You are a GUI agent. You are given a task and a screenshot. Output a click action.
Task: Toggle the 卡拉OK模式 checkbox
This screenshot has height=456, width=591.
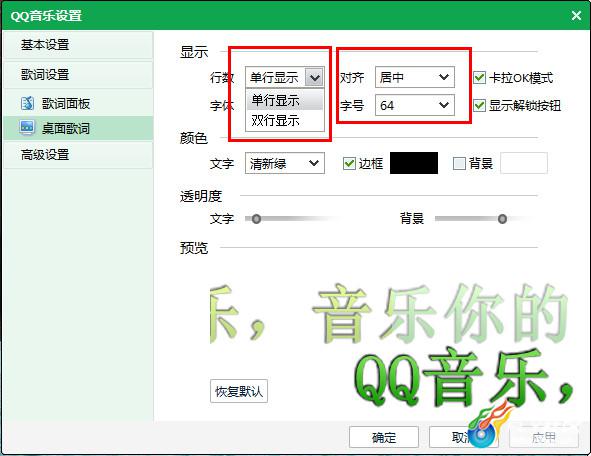[479, 78]
